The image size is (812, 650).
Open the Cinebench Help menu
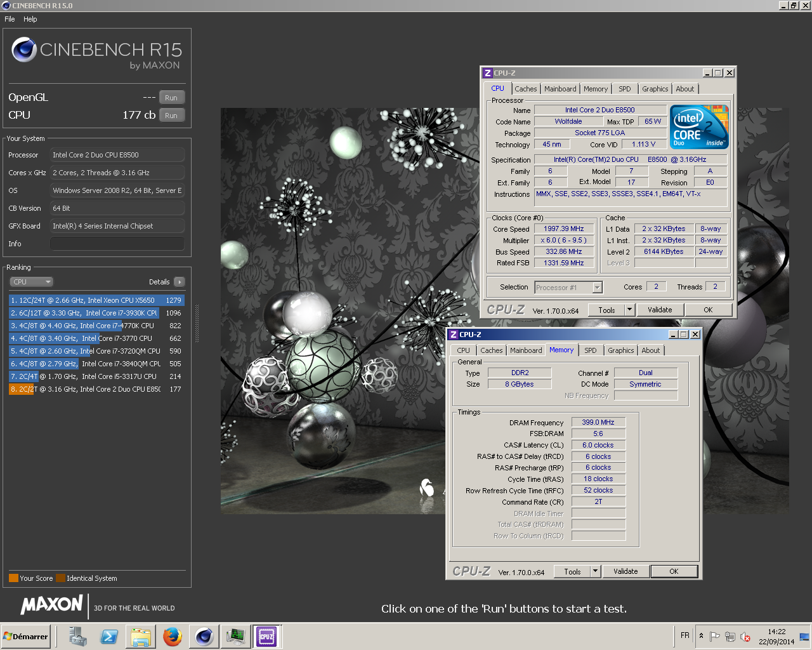[x=30, y=19]
